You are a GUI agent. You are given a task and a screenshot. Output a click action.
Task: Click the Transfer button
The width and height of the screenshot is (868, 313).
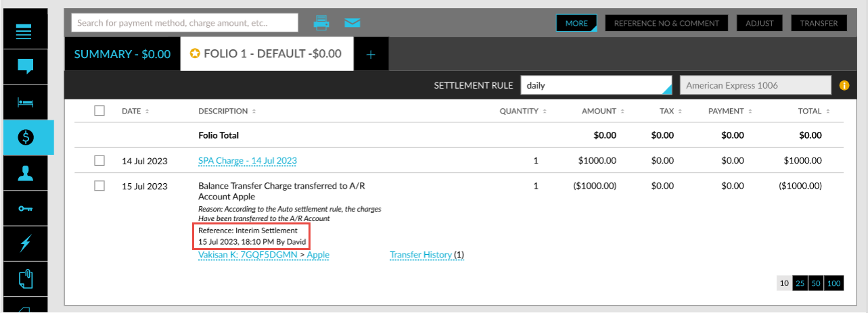[819, 23]
